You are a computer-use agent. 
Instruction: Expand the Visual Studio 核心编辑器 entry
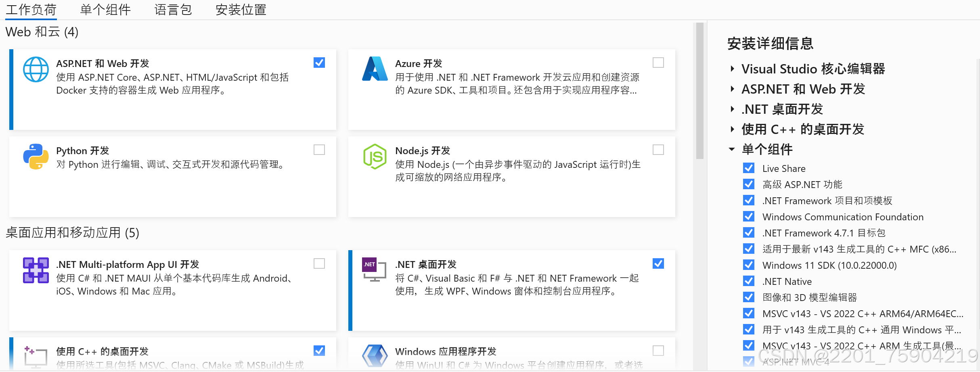pyautogui.click(x=732, y=69)
